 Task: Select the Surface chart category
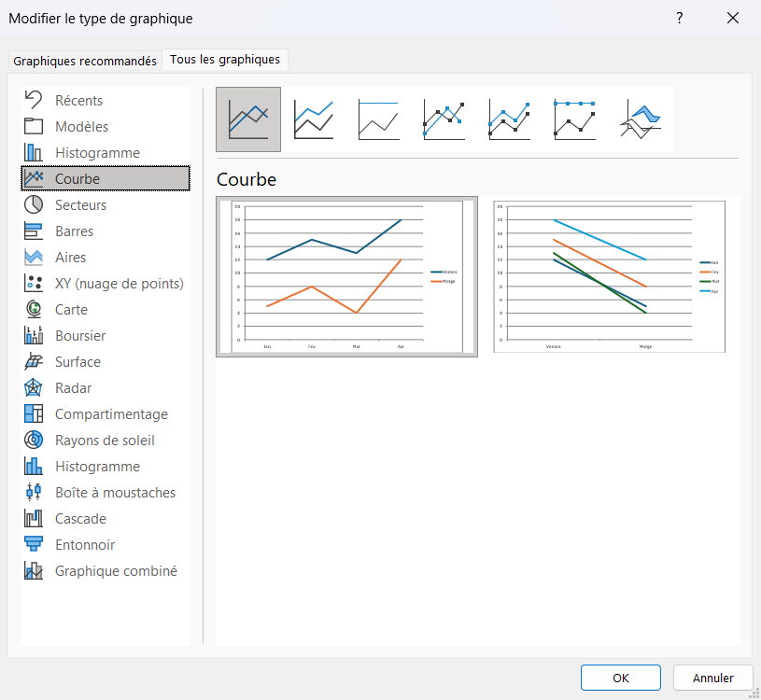coord(106,362)
